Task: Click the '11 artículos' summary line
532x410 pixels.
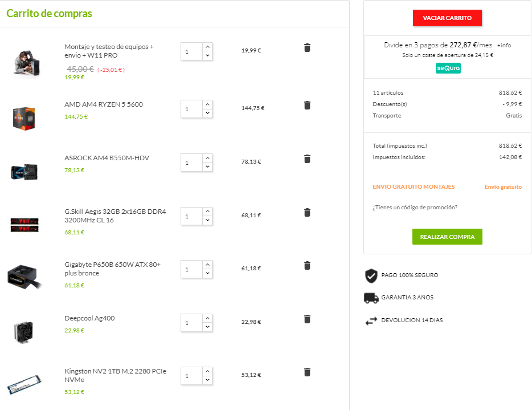Action: coord(447,93)
